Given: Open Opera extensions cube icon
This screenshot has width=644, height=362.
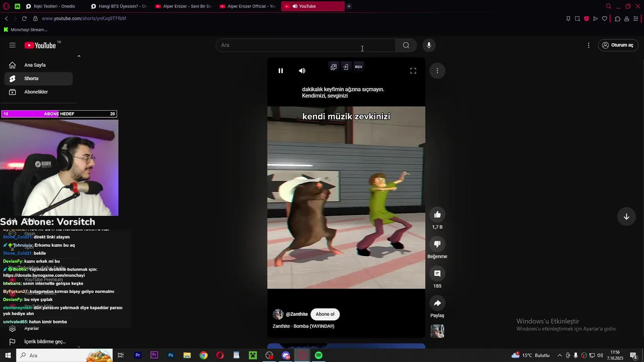Looking at the screenshot, I should tap(617, 19).
